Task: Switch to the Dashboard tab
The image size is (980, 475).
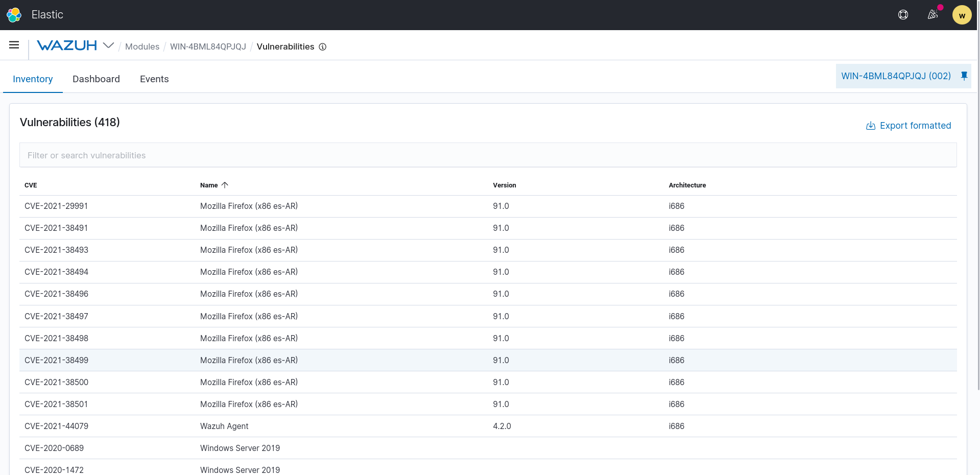Action: 96,79
